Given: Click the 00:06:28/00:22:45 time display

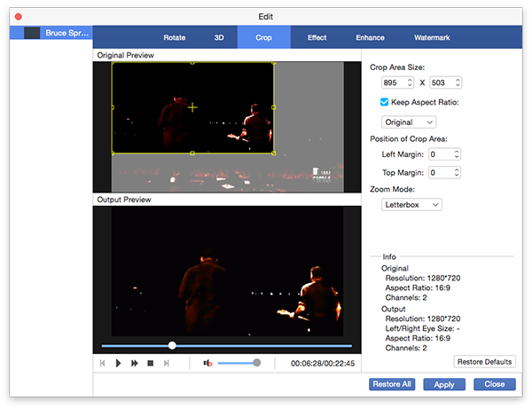Looking at the screenshot, I should [x=323, y=364].
